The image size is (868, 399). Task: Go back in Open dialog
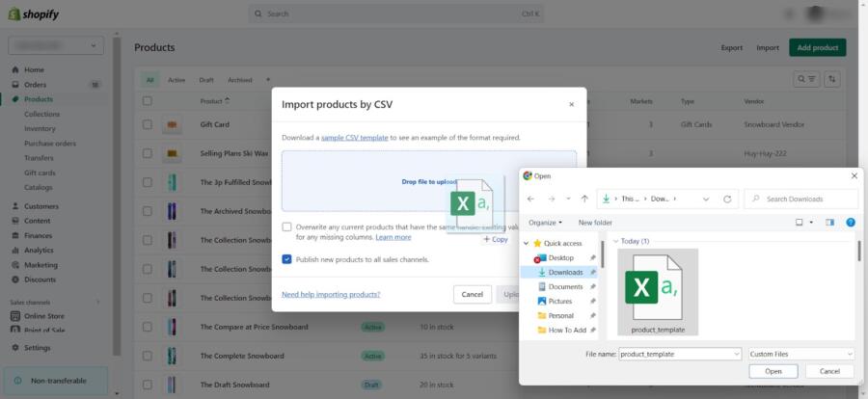pyautogui.click(x=530, y=199)
